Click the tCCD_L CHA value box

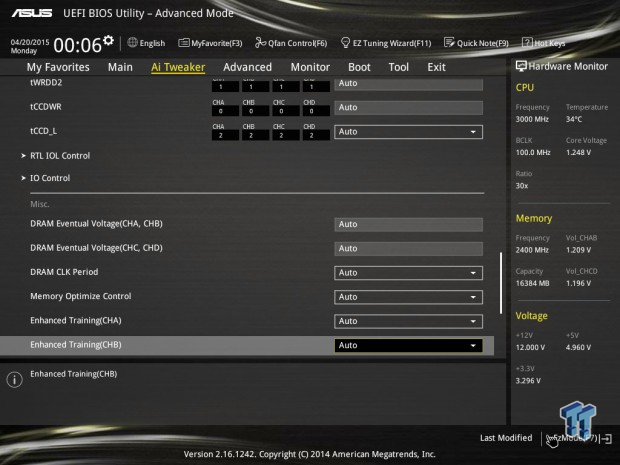[225, 135]
